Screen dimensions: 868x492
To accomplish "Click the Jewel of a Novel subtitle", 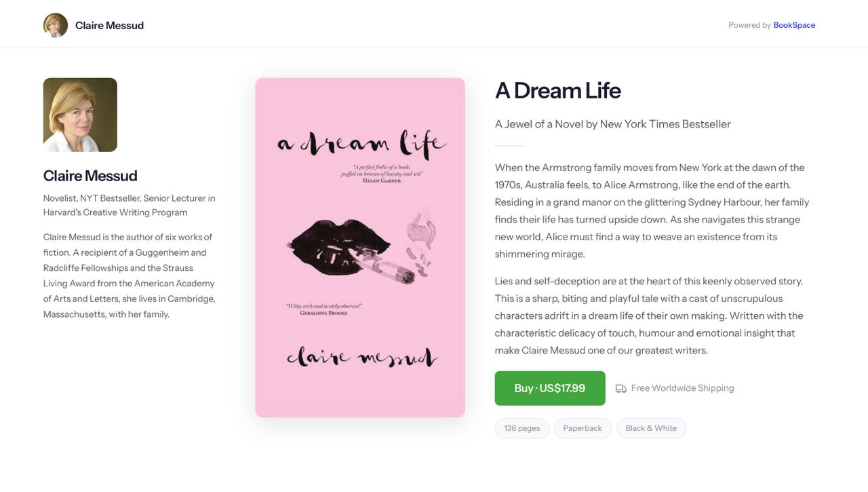I will [612, 123].
